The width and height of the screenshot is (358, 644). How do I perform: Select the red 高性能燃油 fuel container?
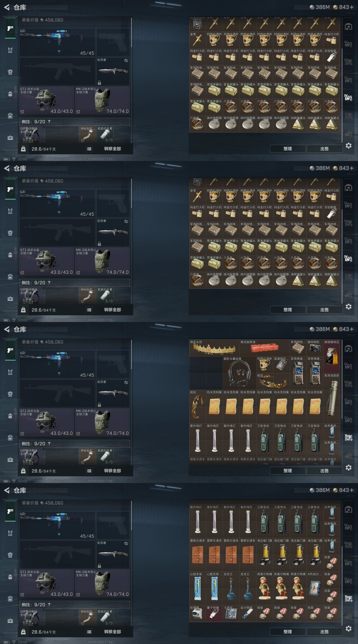[x=265, y=348]
